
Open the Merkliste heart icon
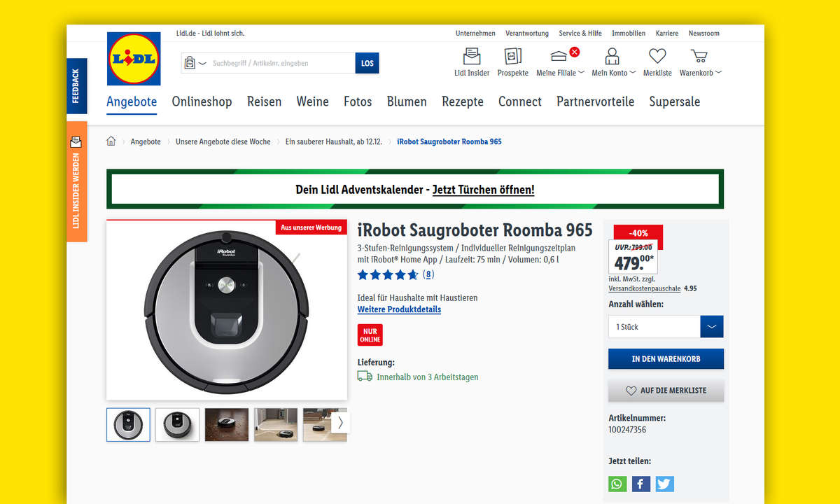click(657, 57)
